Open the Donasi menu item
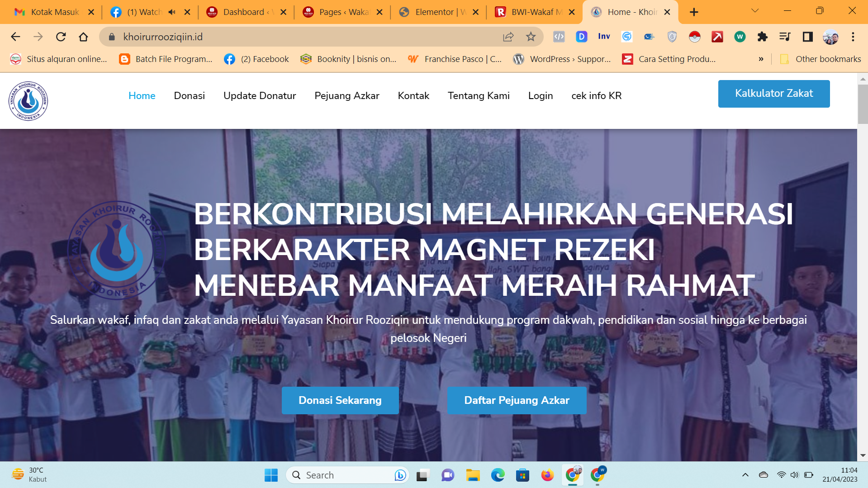The height and width of the screenshot is (488, 868). pos(189,95)
